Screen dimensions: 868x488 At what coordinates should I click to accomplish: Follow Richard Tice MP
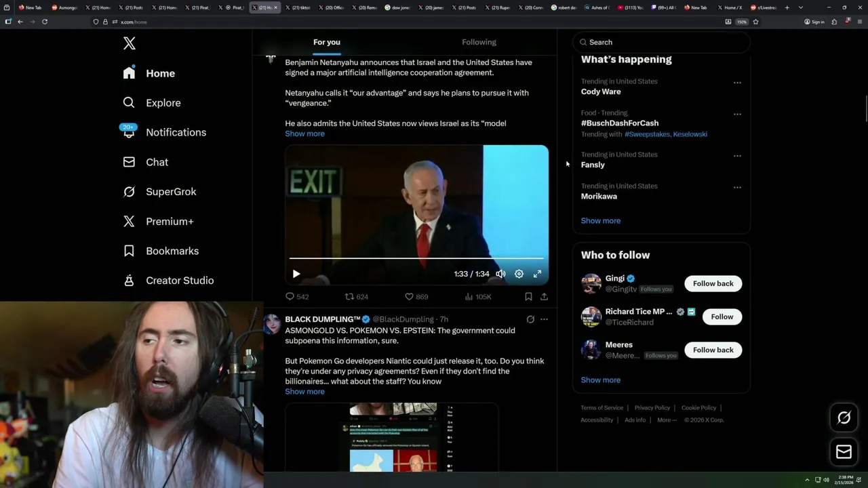click(722, 317)
